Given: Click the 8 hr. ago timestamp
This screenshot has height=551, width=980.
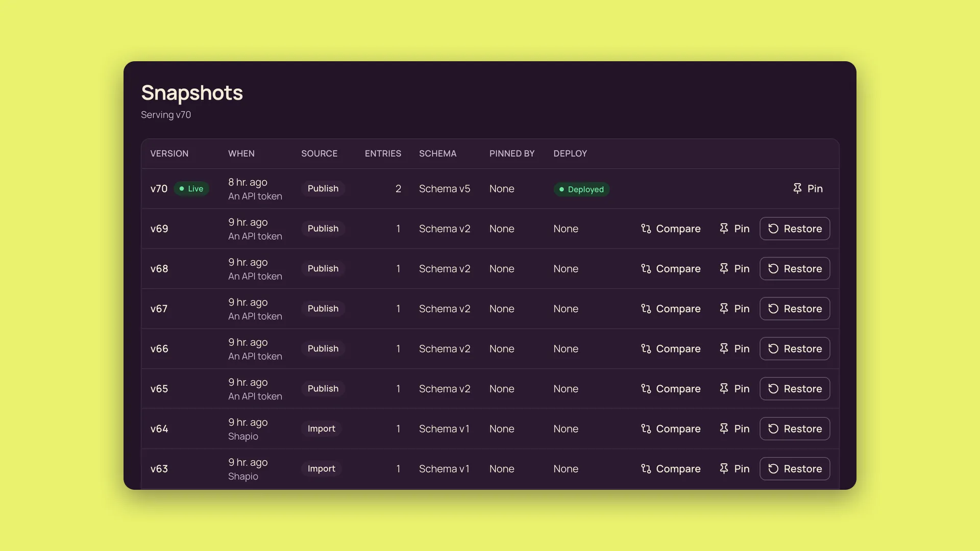Looking at the screenshot, I should click(248, 182).
